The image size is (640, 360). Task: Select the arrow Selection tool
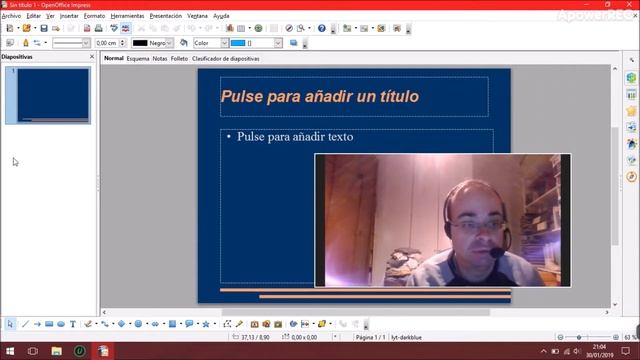coord(10,324)
